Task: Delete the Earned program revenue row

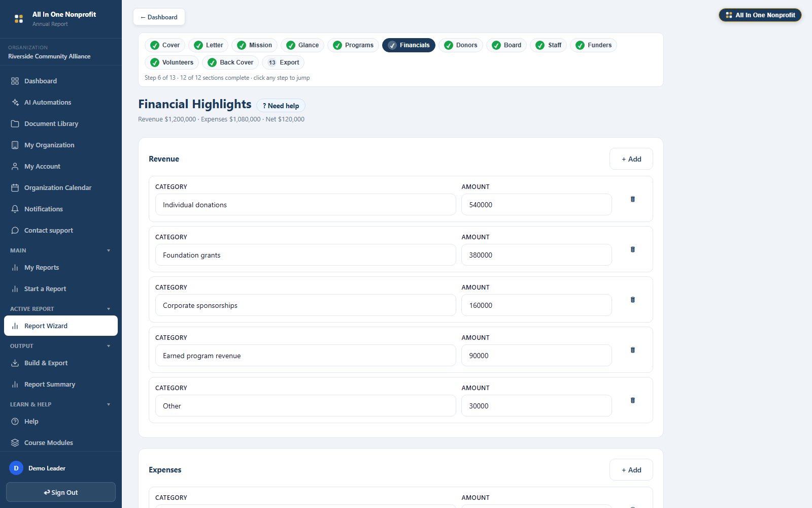Action: 632,350
